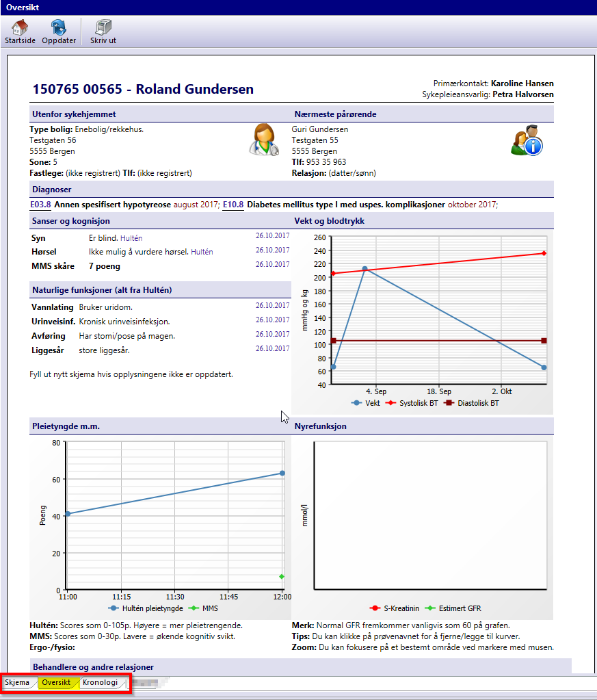Toggle the Hultén pleietyngde legend entry
This screenshot has height=700, width=597.
point(146,608)
